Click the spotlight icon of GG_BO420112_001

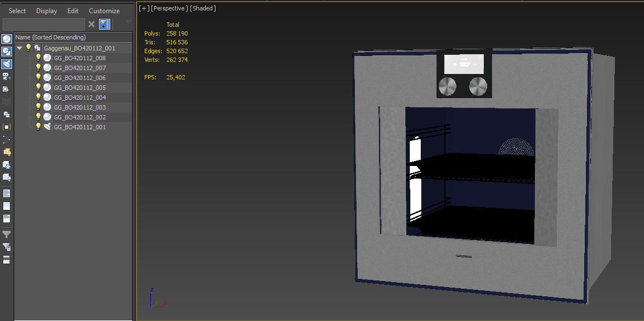(47, 127)
